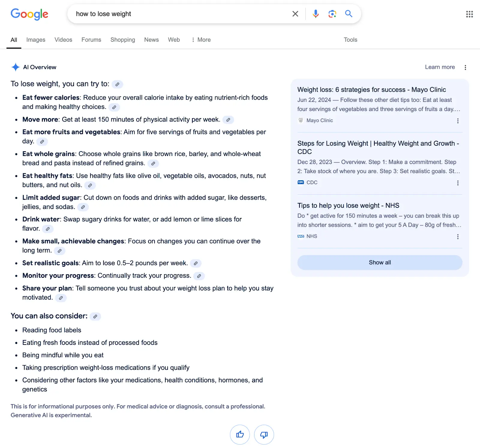Switch to the Videos tab
The height and width of the screenshot is (448, 480).
point(63,40)
